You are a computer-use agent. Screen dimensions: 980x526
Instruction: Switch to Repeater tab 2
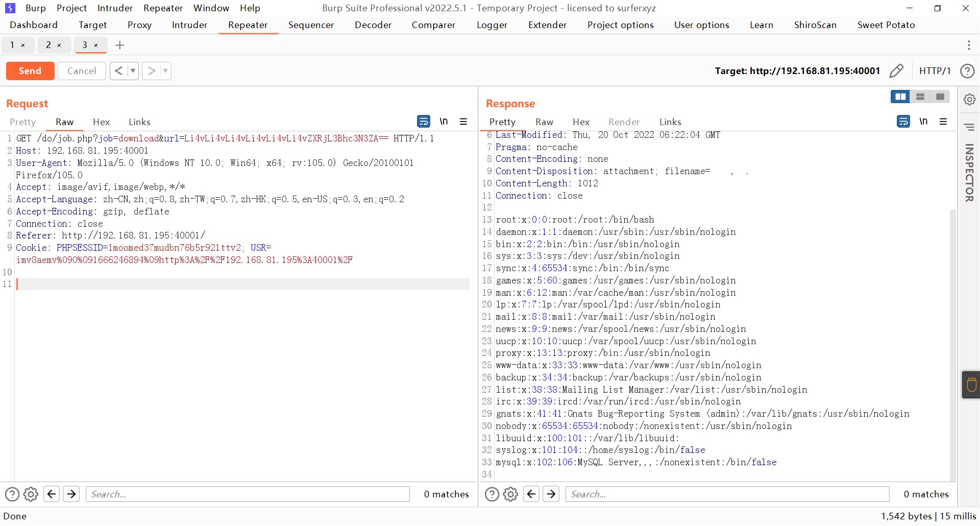48,45
